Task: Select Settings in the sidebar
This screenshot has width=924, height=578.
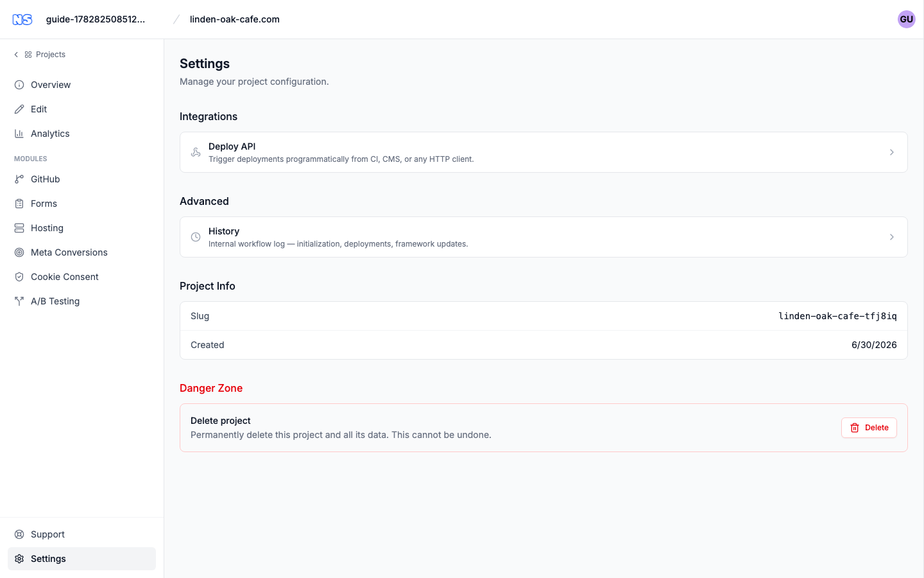Action: [81, 559]
